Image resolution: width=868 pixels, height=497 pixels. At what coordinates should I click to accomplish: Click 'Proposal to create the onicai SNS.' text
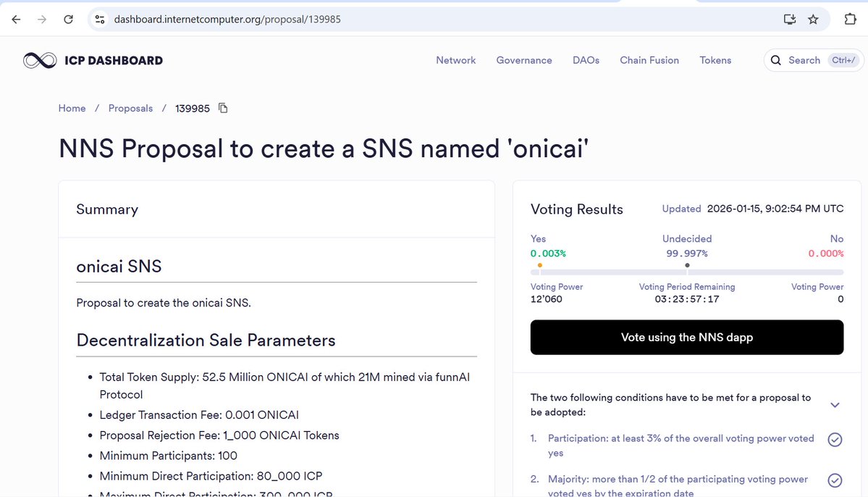point(164,303)
